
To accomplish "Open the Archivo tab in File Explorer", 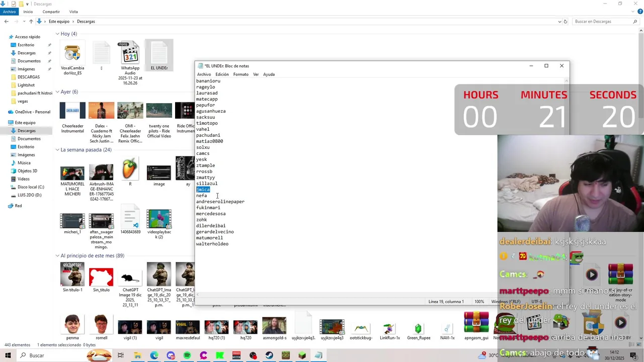I will tap(9, 12).
